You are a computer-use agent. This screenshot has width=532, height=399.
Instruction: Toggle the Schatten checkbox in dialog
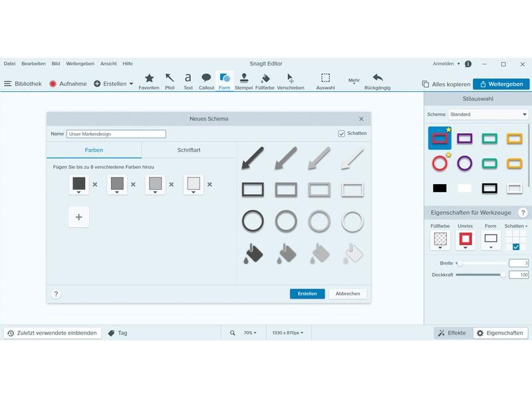(341, 134)
